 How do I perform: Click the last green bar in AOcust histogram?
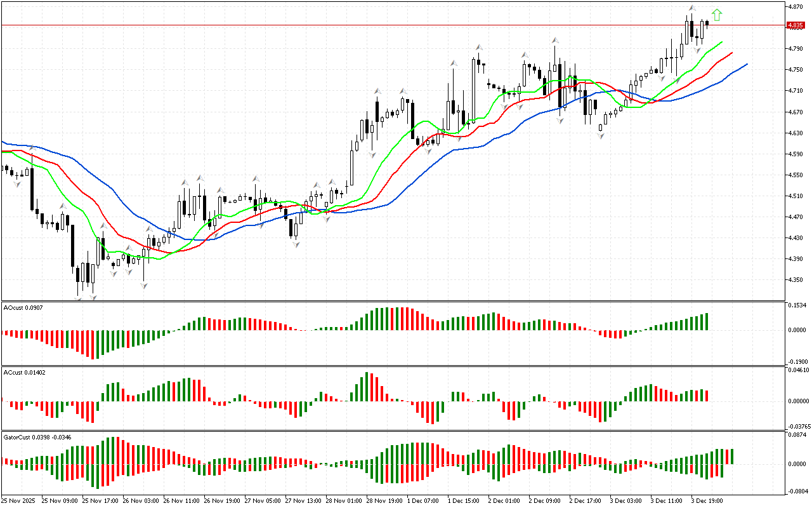(x=706, y=321)
